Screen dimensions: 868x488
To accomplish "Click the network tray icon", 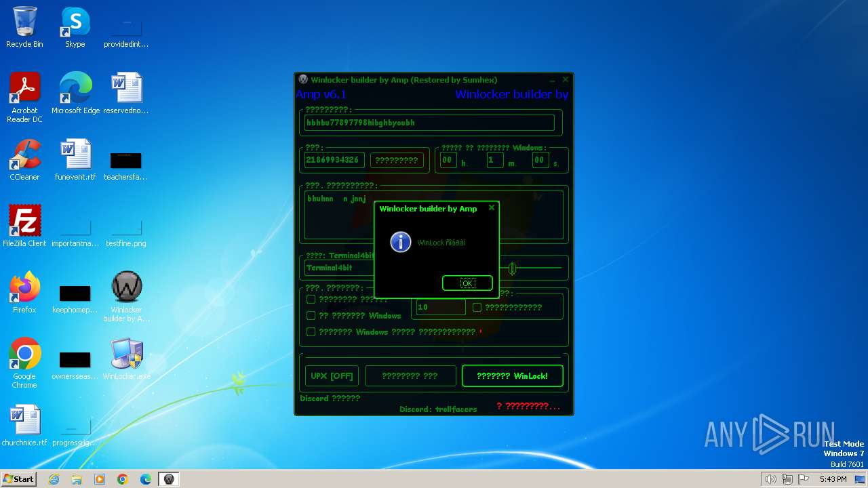I will 787,479.
